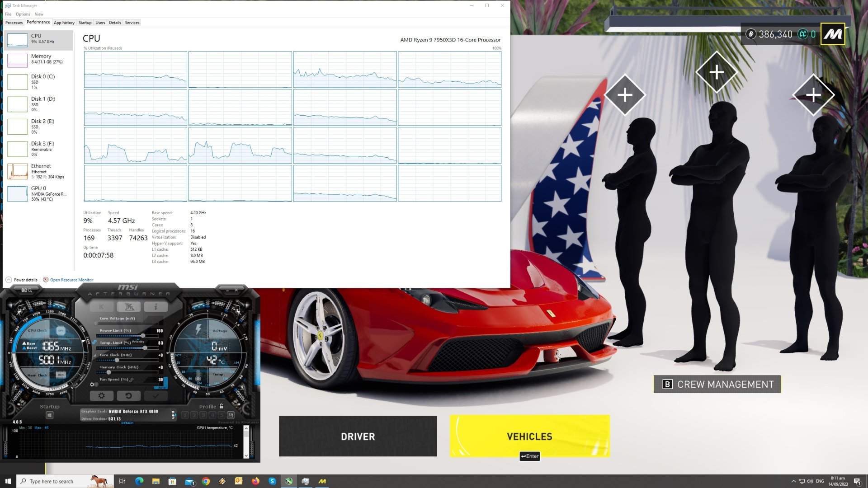This screenshot has width=868, height=488.
Task: Open Afterburner settings gear button
Action: [x=101, y=396]
